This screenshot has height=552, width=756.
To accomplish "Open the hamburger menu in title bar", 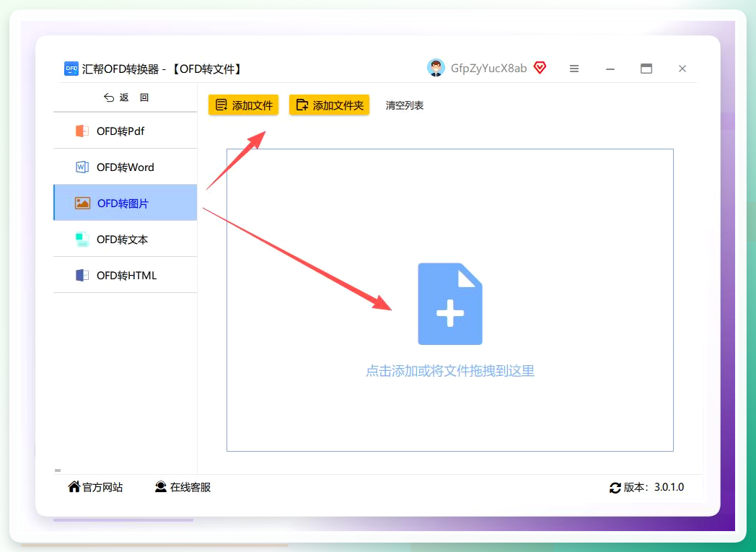I will click(573, 69).
